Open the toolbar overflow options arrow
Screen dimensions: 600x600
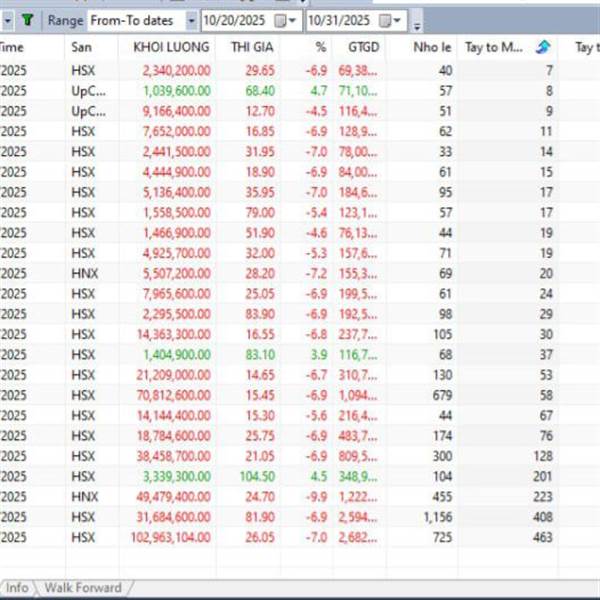pos(417,25)
